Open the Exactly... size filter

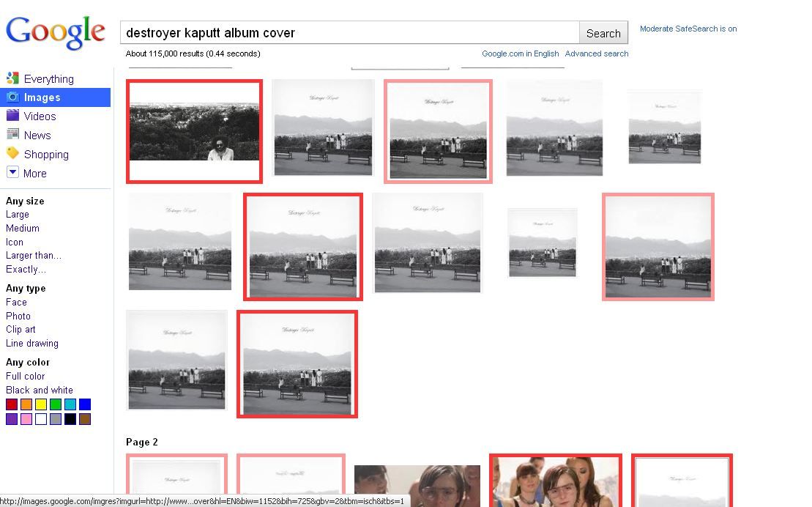26,269
